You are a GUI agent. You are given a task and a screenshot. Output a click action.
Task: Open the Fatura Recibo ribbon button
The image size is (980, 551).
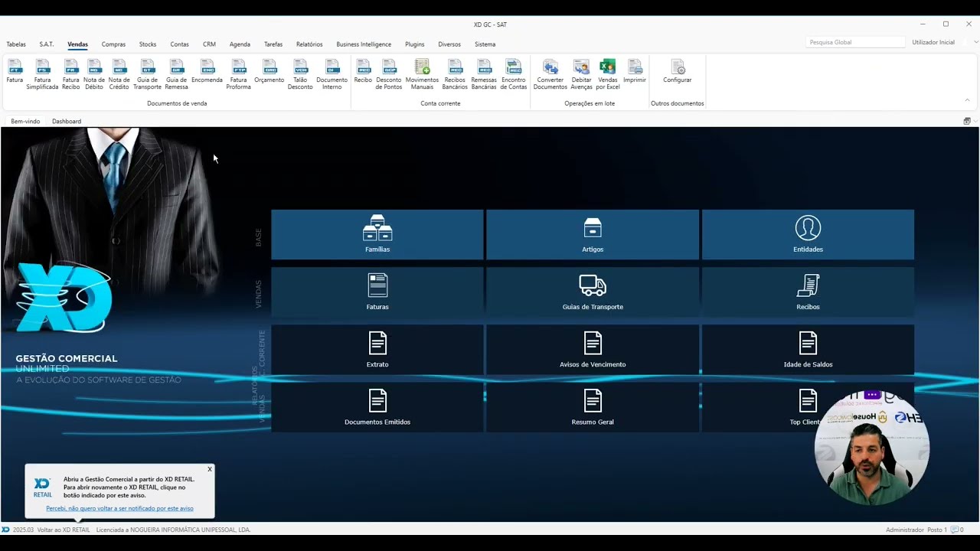[70, 74]
